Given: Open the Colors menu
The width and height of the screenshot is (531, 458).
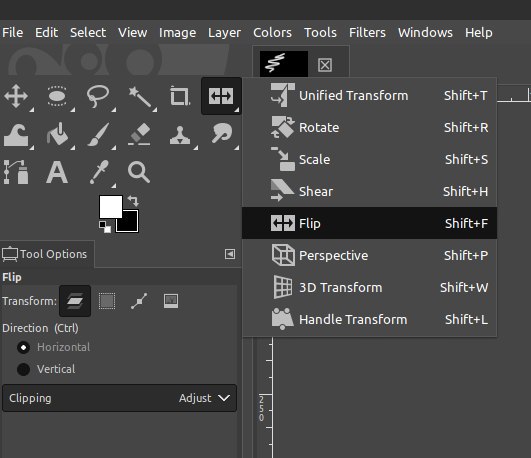Looking at the screenshot, I should pyautogui.click(x=272, y=33).
